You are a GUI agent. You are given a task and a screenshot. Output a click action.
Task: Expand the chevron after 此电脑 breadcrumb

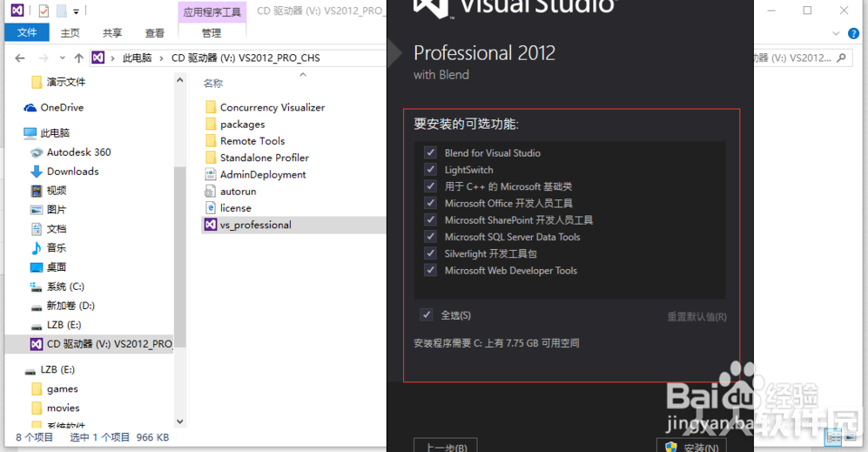[161, 57]
